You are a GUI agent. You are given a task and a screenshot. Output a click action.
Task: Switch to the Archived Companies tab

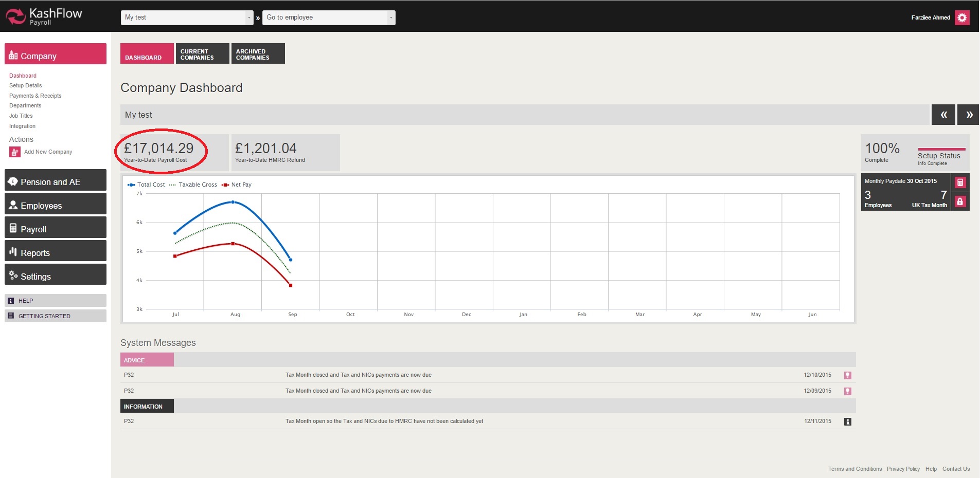258,54
